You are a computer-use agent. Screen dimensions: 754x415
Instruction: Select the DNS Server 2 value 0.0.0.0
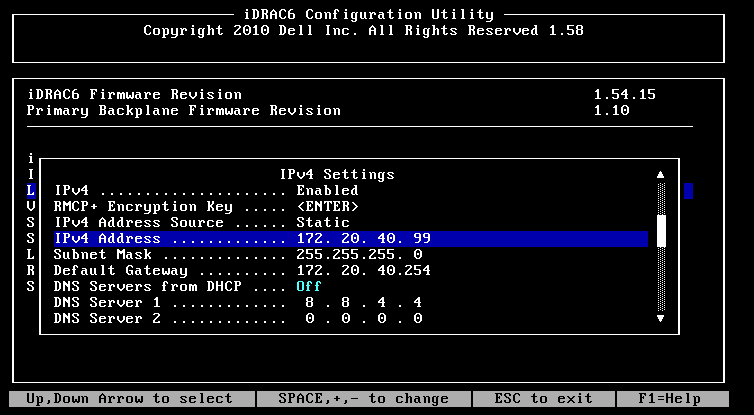(x=364, y=318)
